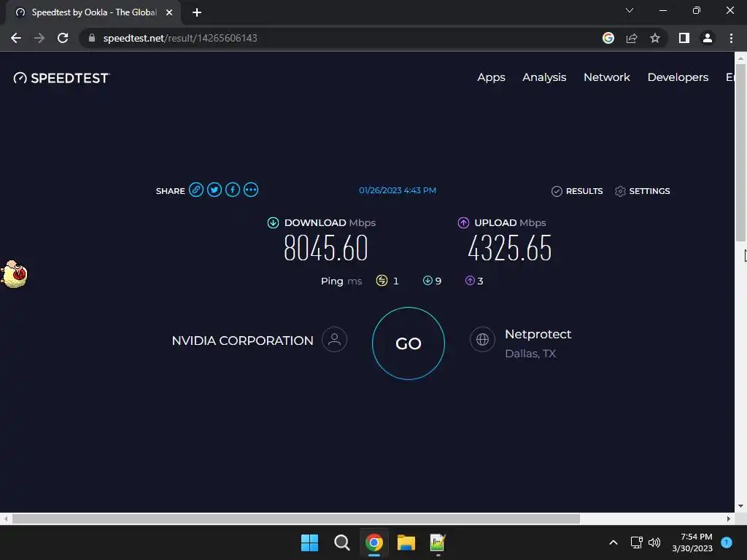Close the Speedtest by Ookla tab

(169, 13)
